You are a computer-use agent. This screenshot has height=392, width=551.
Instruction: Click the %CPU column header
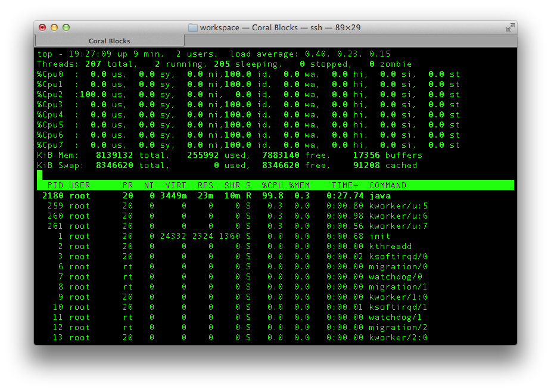click(x=272, y=185)
